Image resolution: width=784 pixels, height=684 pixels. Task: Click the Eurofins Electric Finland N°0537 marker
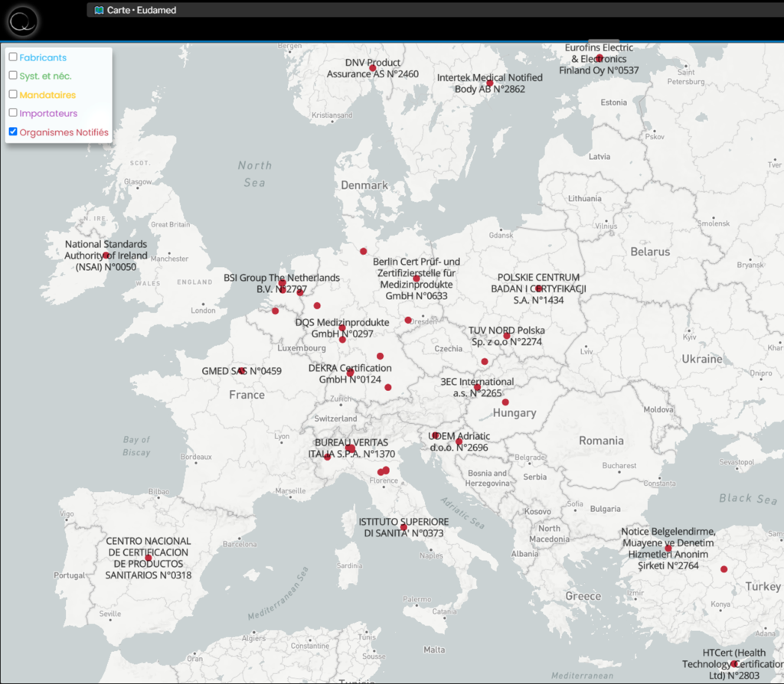point(599,58)
